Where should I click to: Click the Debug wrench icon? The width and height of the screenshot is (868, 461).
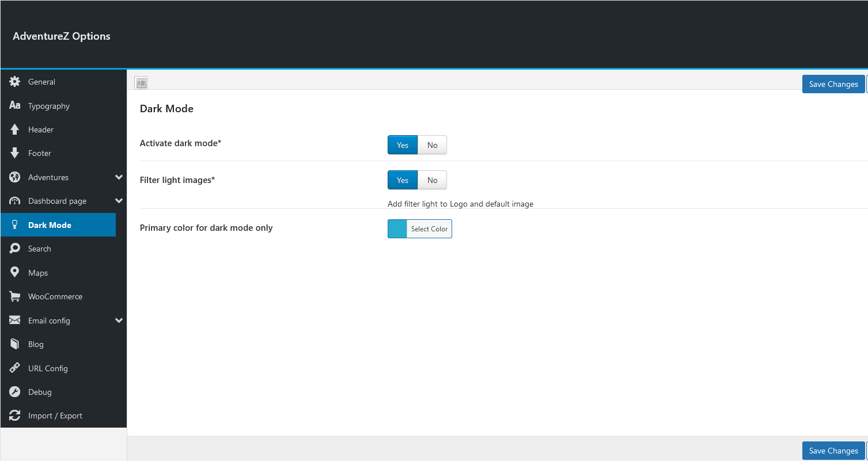(x=15, y=392)
